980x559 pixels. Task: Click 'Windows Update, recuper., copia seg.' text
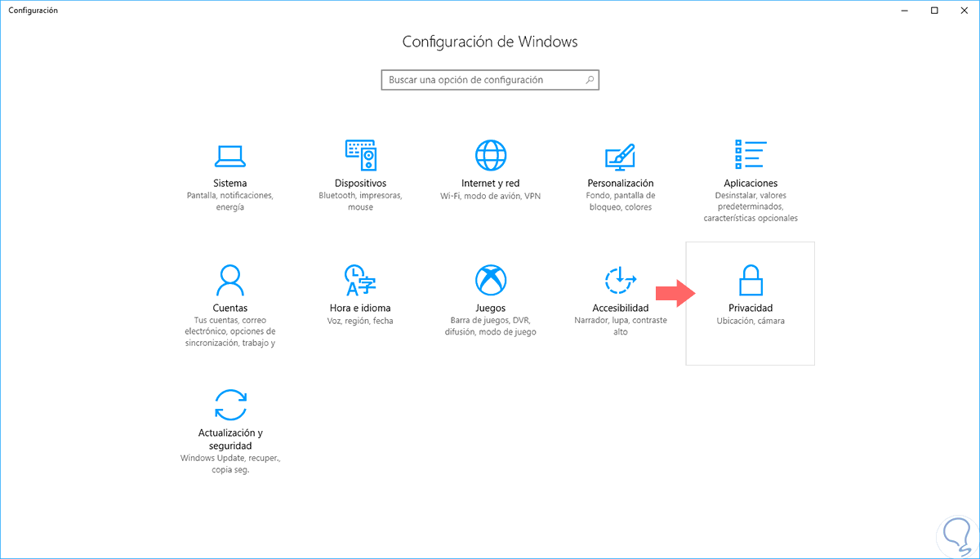[x=229, y=464]
